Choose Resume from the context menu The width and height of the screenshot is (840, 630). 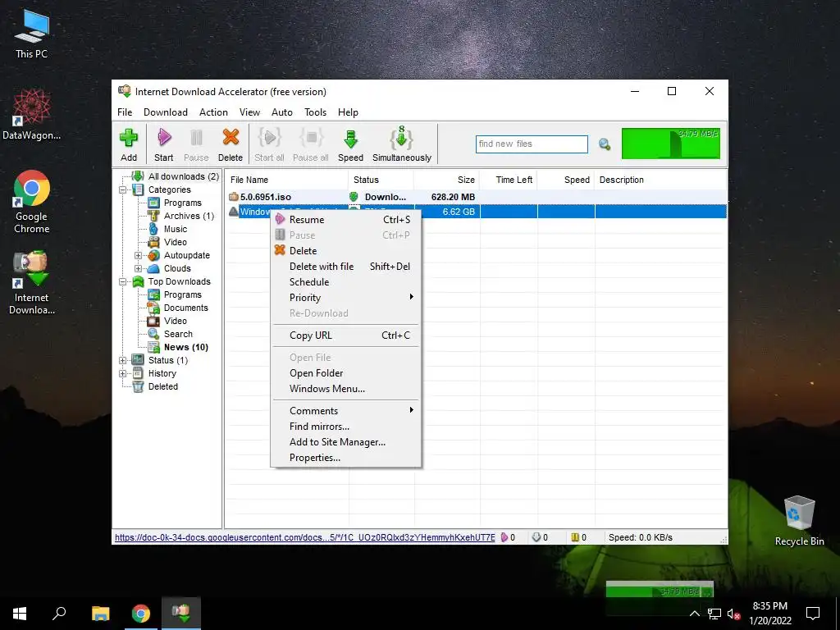click(x=345, y=220)
